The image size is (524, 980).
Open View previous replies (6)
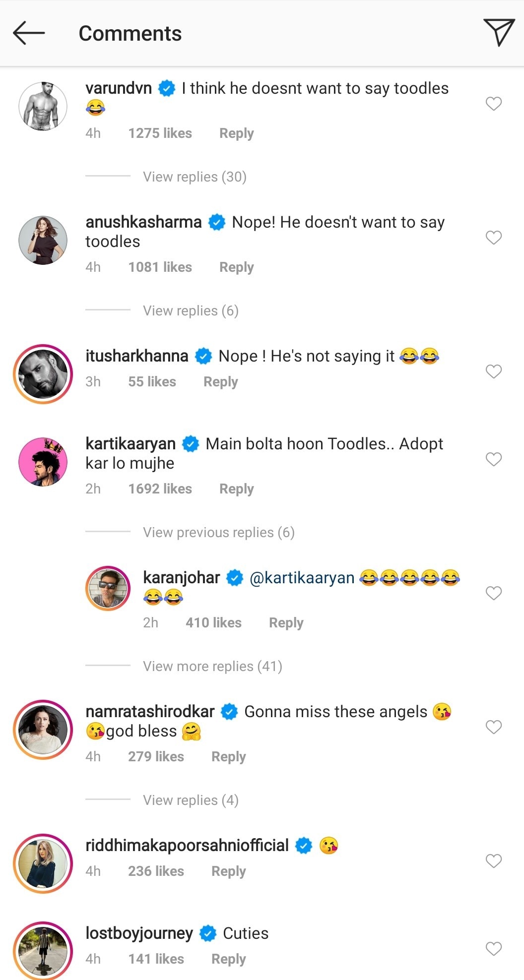(218, 533)
